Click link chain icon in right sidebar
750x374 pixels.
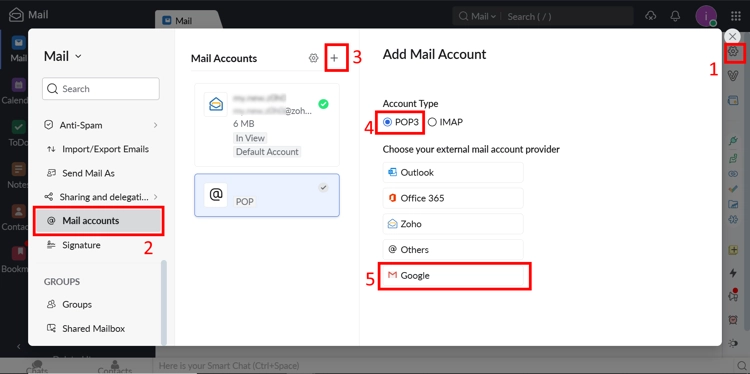tap(733, 174)
